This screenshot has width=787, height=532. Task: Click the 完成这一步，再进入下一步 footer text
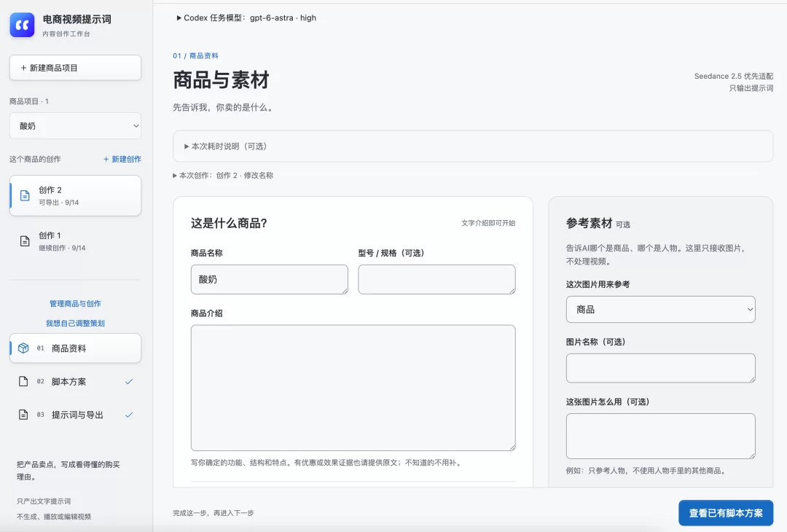[214, 513]
